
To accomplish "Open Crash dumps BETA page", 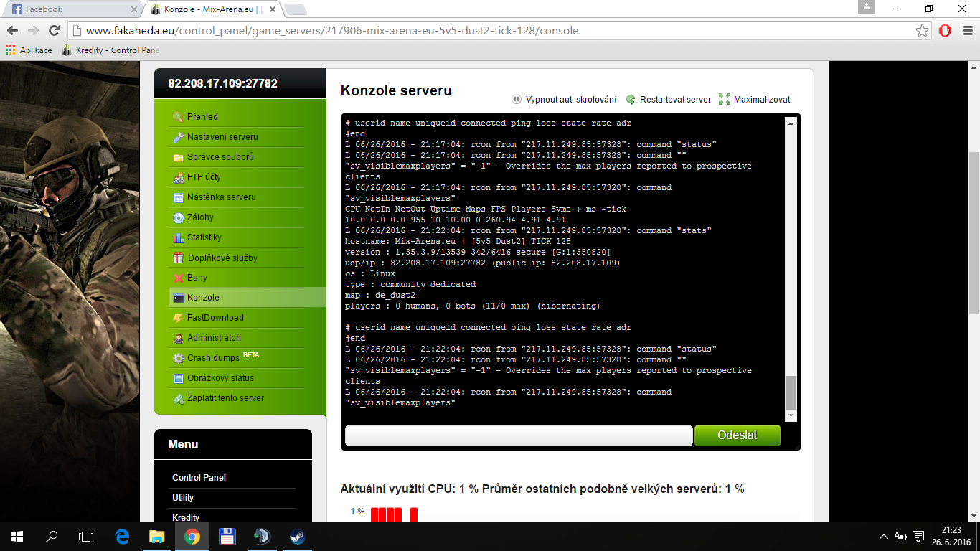I will coord(212,358).
